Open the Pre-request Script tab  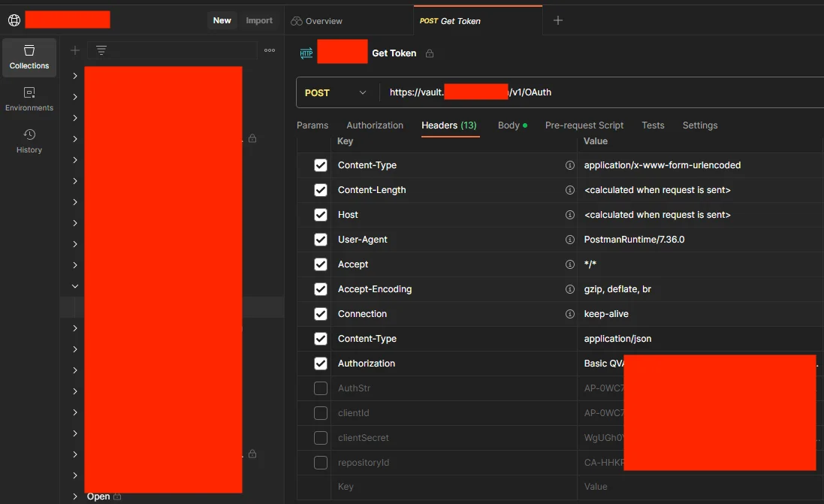point(584,125)
